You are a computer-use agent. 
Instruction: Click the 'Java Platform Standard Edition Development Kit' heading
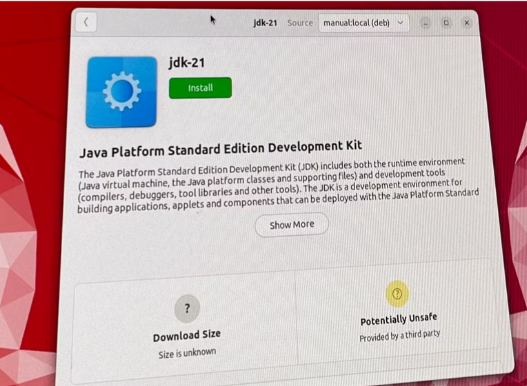220,149
